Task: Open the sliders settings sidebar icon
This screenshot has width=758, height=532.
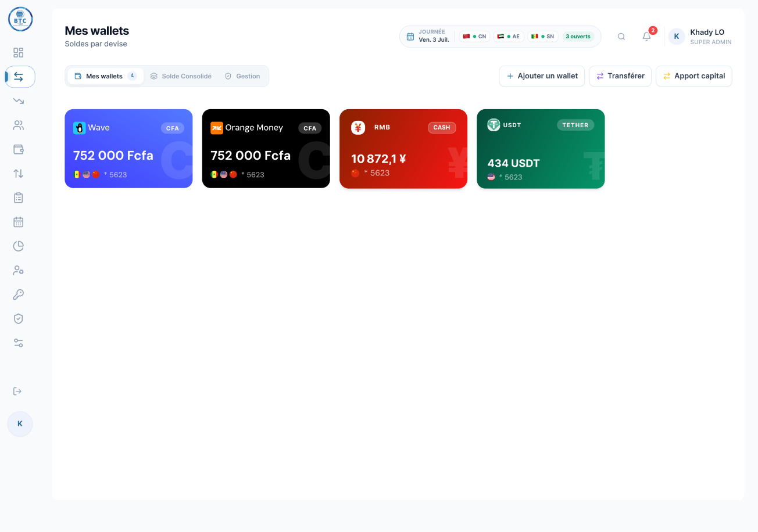Action: (19, 343)
